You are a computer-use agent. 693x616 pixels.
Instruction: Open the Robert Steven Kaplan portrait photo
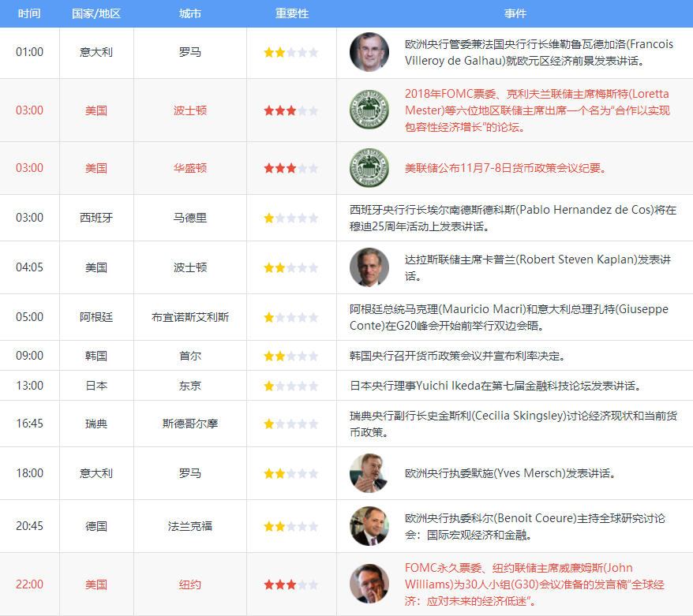[369, 267]
